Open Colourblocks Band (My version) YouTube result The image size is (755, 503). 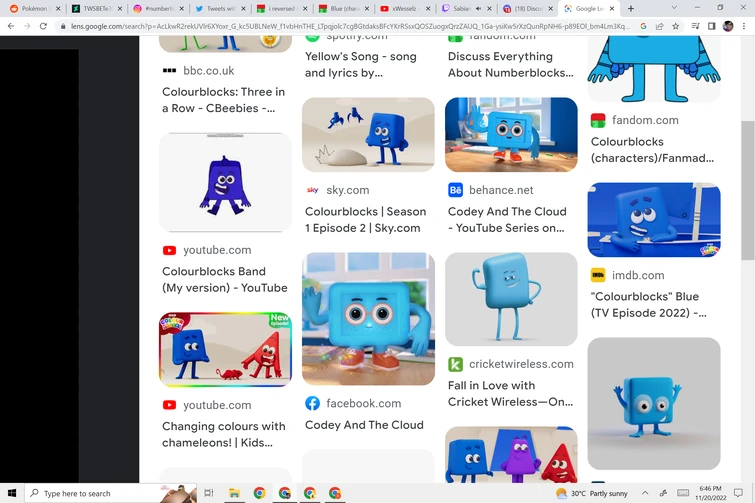[x=225, y=279]
